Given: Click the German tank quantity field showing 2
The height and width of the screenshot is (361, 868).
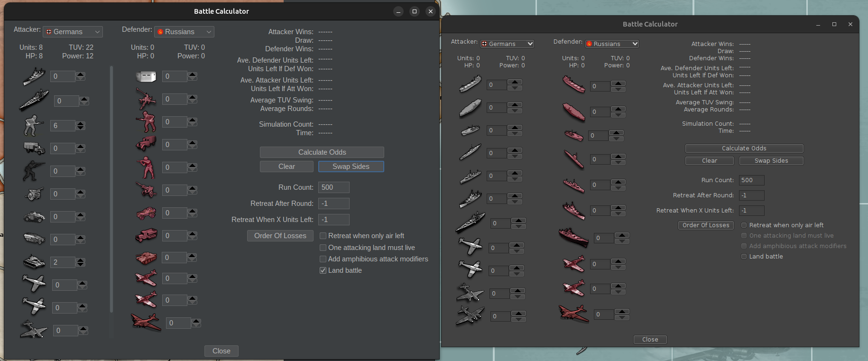Looking at the screenshot, I should [x=63, y=262].
